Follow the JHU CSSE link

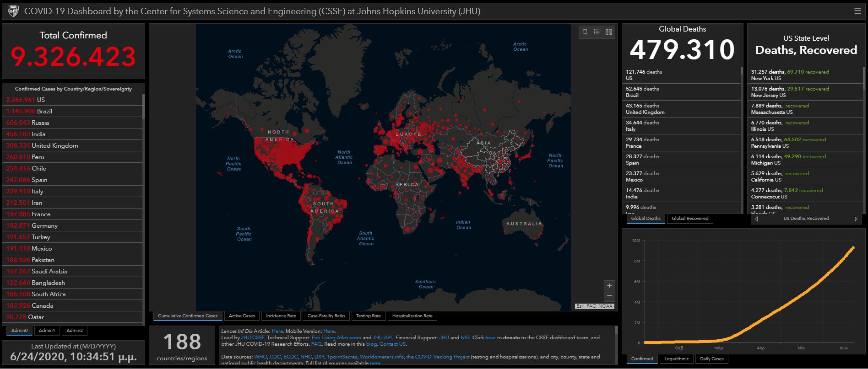(253, 337)
